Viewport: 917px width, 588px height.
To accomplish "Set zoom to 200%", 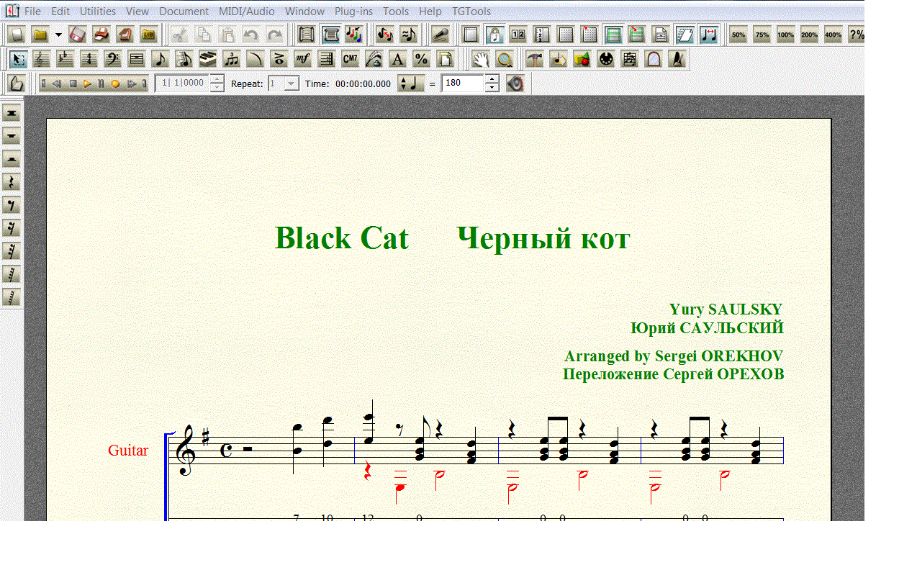I will [x=809, y=35].
